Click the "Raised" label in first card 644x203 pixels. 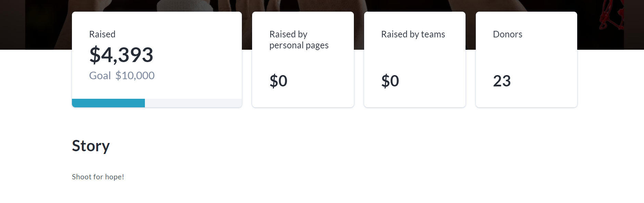click(x=102, y=34)
